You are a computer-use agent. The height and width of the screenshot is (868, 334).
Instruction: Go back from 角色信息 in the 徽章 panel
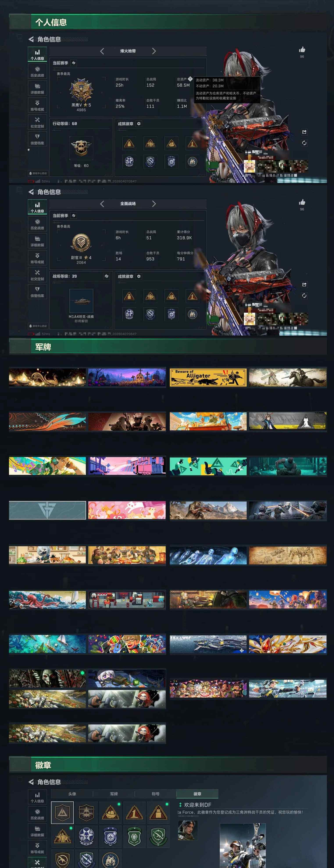[x=31, y=782]
